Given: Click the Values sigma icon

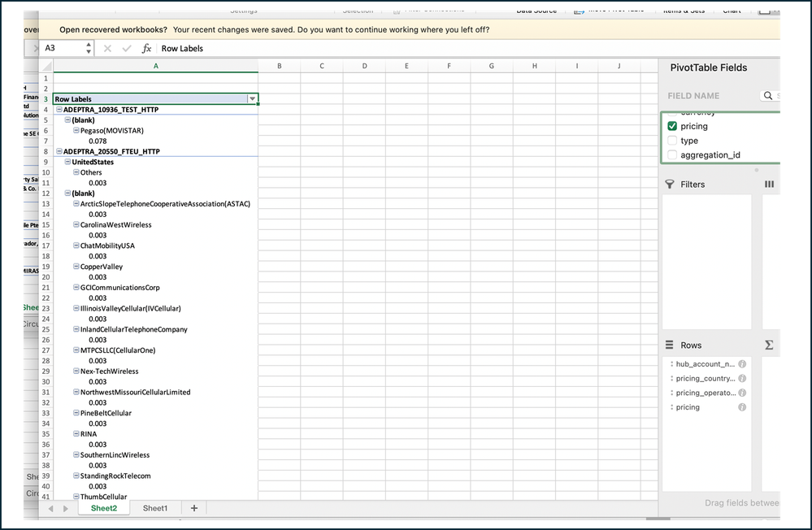Looking at the screenshot, I should point(769,345).
